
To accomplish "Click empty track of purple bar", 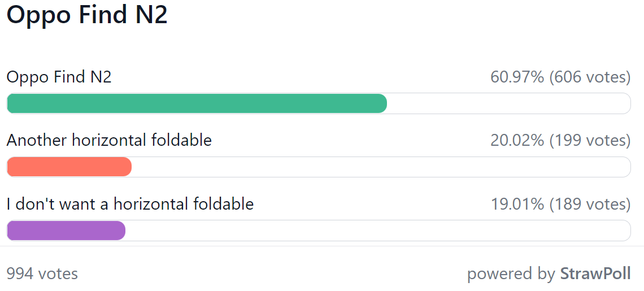I will pyautogui.click(x=378, y=231).
